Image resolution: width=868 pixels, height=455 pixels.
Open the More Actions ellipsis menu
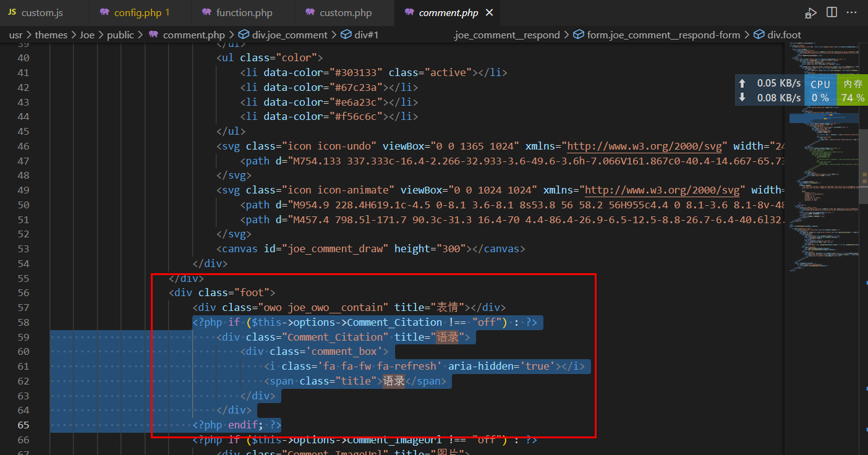pos(853,12)
